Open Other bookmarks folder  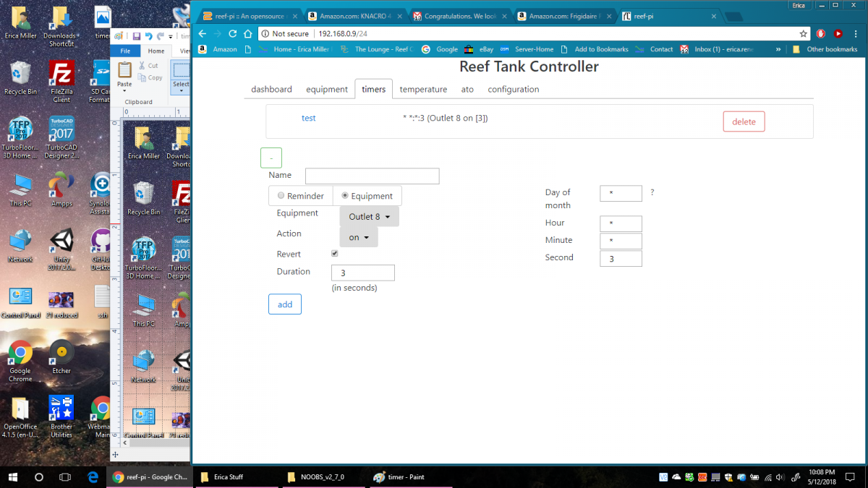[825, 49]
